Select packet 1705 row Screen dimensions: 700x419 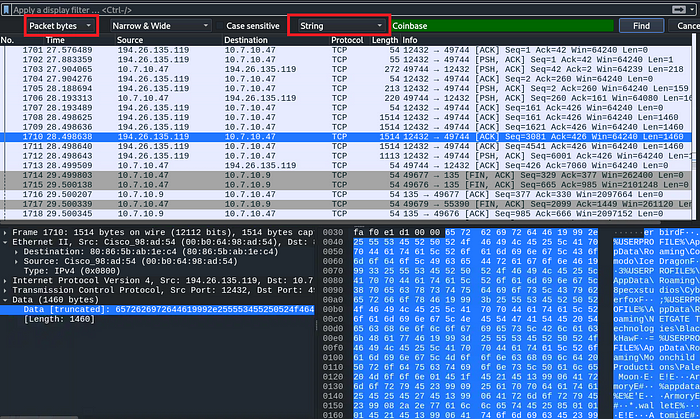click(346, 88)
